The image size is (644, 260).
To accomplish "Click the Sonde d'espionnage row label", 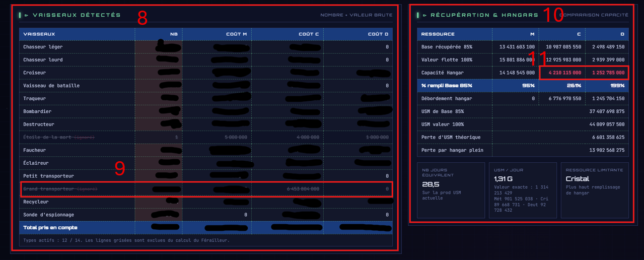I will click(x=48, y=215).
